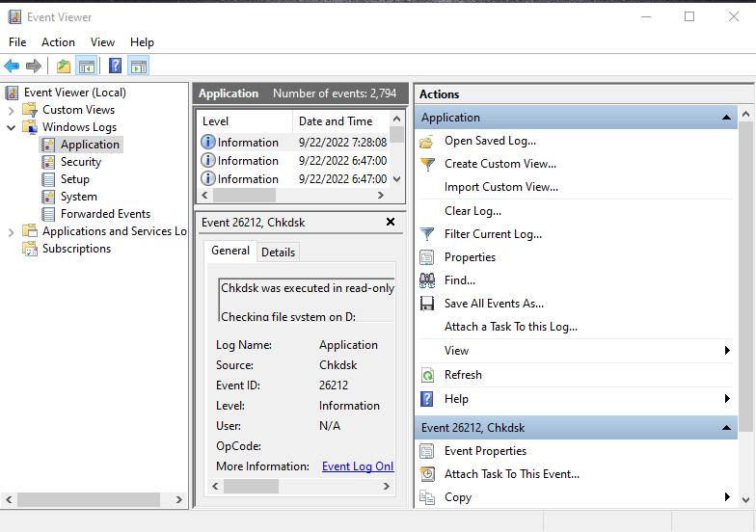Click the Find binoculars icon
Screen dimensions: 756x532
[426, 280]
